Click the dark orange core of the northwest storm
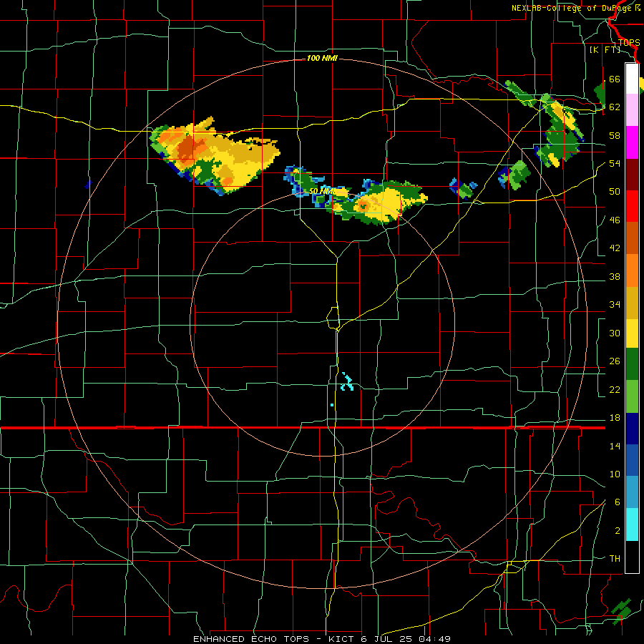644x644 pixels. tap(187, 148)
